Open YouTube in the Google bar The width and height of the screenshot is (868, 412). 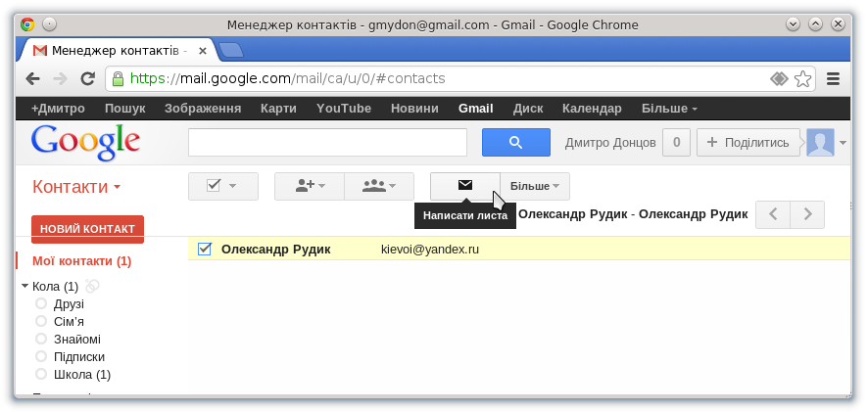click(344, 109)
